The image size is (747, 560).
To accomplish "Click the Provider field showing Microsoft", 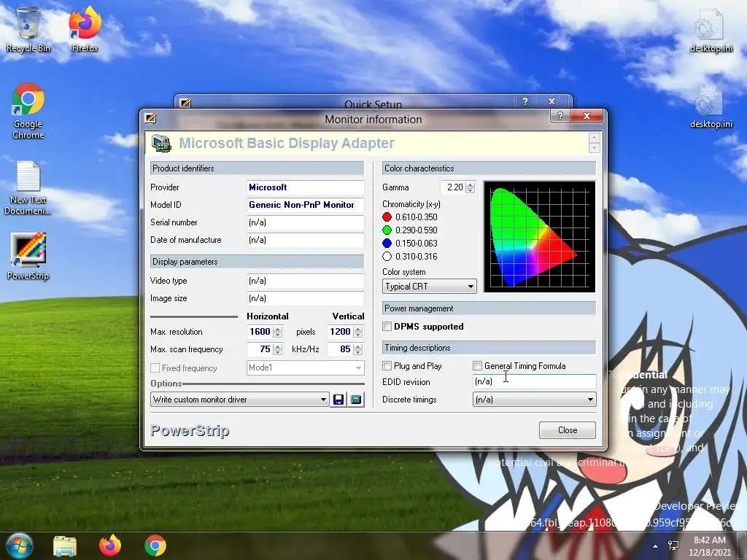I will [x=306, y=187].
